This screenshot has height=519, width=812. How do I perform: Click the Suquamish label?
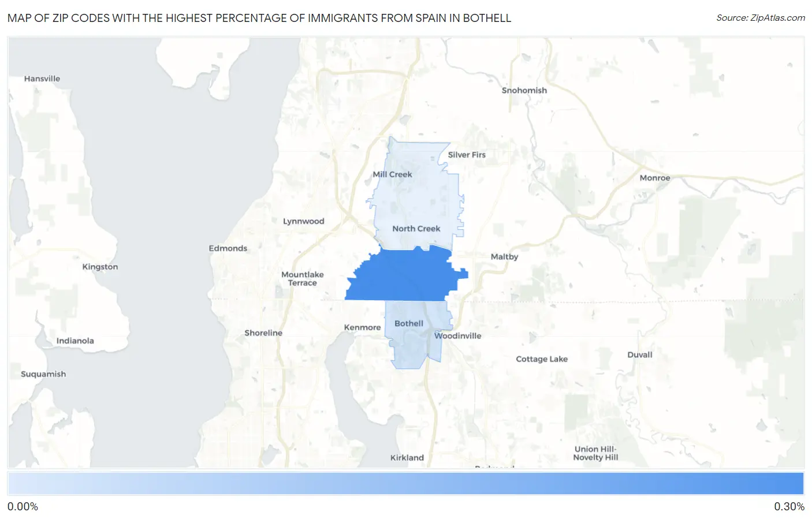click(x=43, y=374)
